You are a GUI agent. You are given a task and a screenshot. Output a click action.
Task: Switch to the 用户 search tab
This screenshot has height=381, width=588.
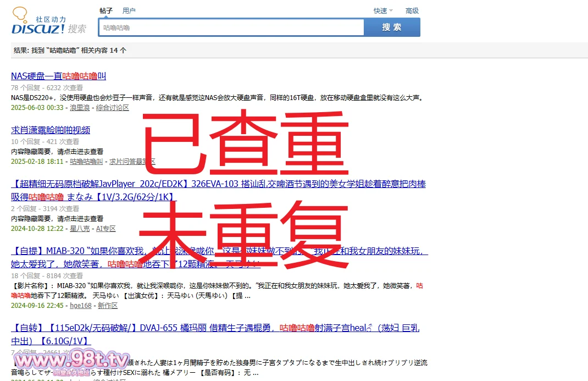129,10
